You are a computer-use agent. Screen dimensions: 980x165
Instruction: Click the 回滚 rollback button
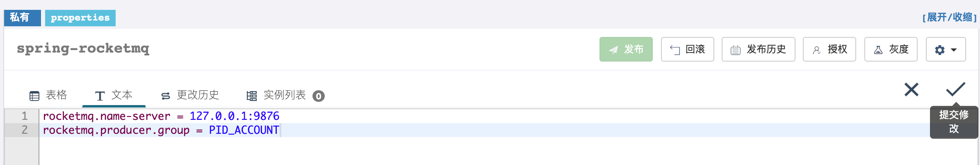pos(687,49)
